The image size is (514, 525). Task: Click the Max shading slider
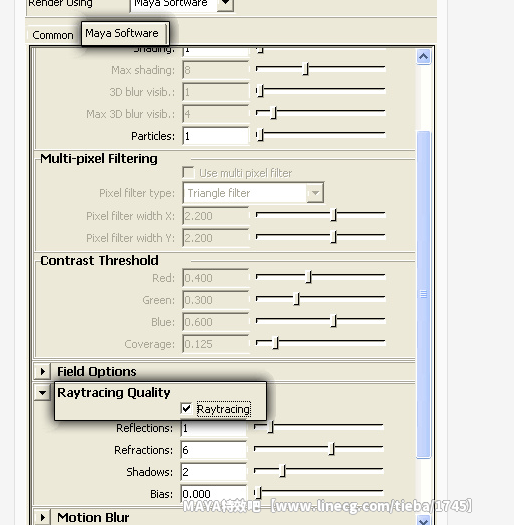320,69
